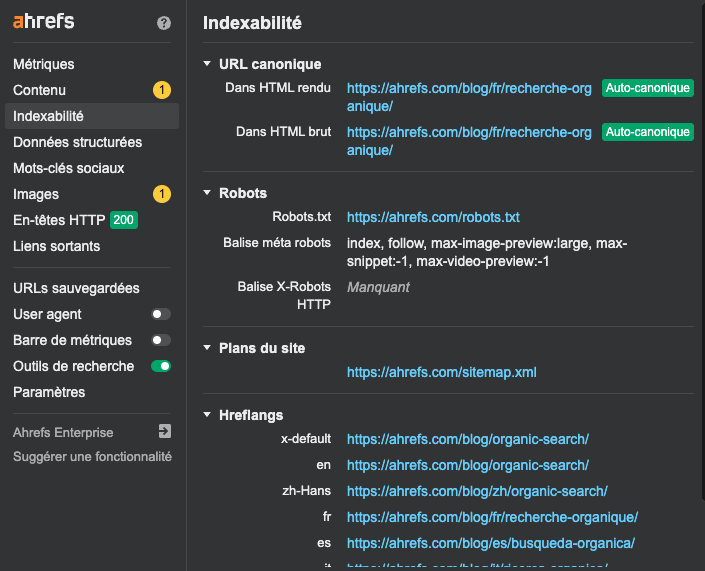Enable the User agent toggle
Screen dimensions: 705x571
point(161,314)
